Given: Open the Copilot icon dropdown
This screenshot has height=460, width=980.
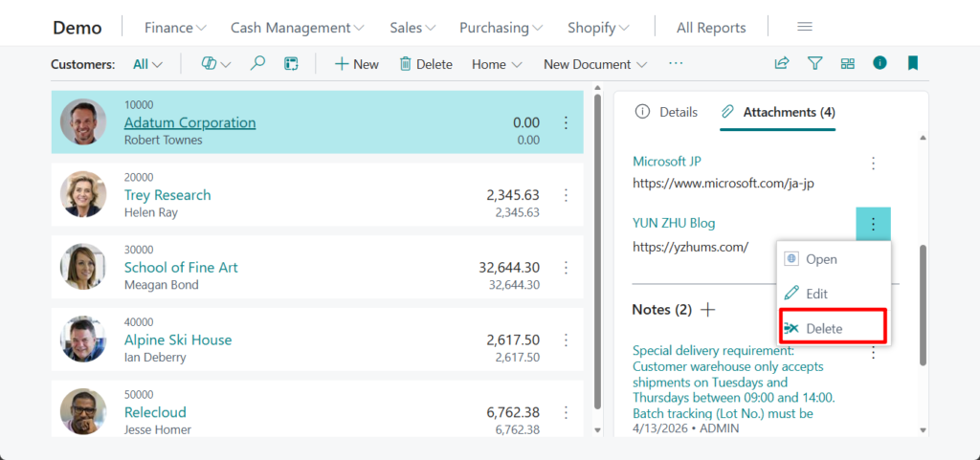Looking at the screenshot, I should [216, 64].
